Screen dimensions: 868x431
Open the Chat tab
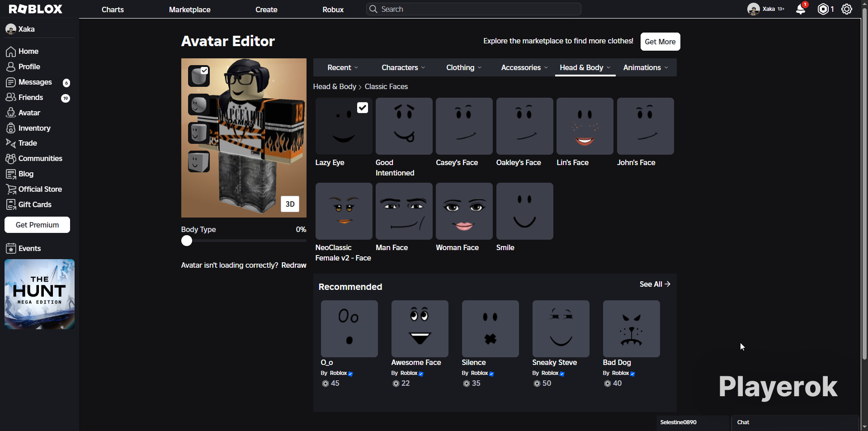pos(795,422)
